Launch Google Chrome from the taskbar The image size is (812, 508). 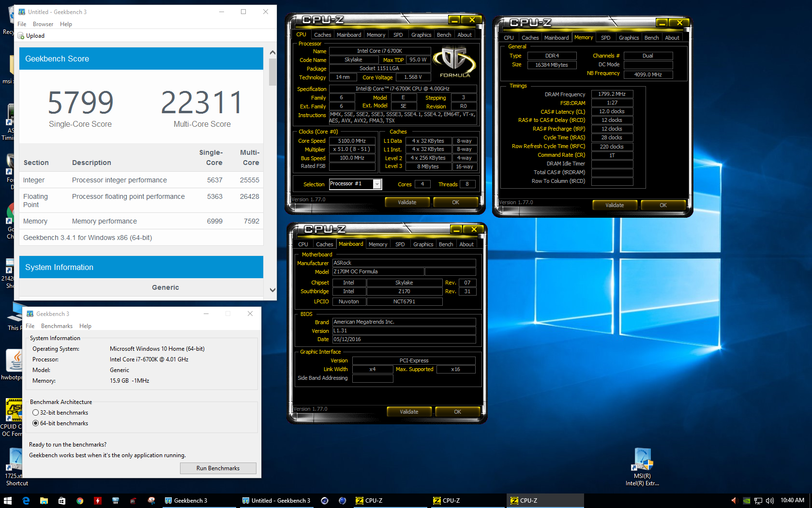(x=80, y=501)
